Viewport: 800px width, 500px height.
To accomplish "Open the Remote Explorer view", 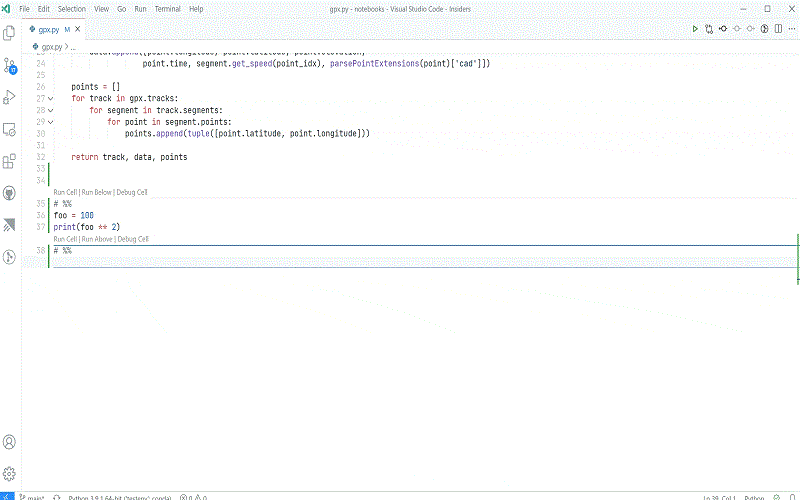I will tap(9, 130).
